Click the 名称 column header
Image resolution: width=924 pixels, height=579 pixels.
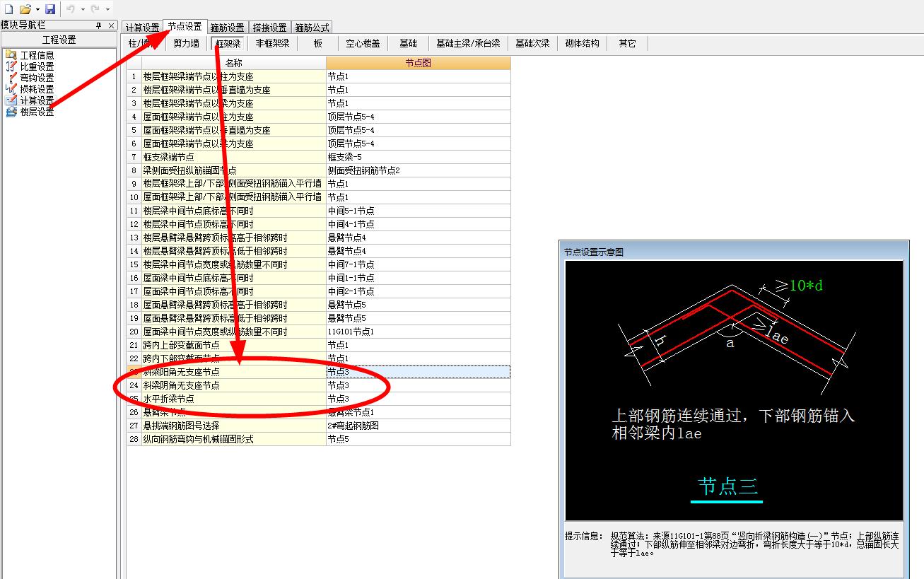click(233, 63)
